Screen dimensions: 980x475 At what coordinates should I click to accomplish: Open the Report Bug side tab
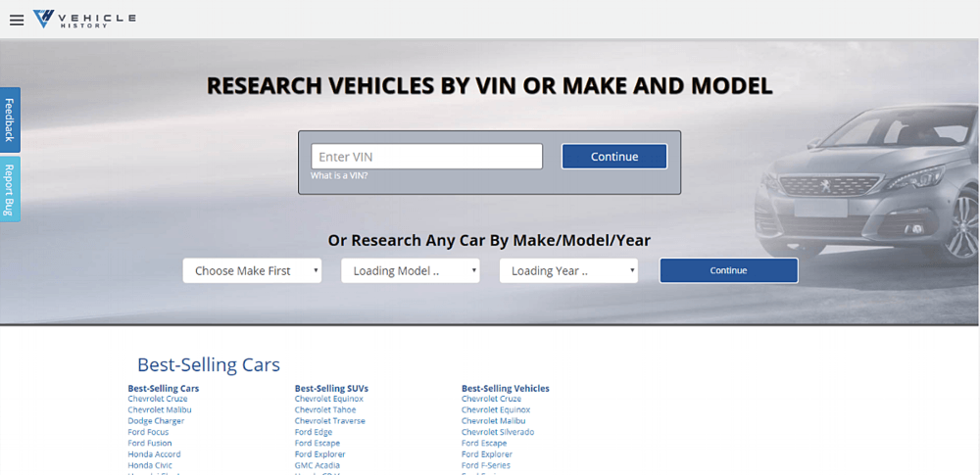point(10,189)
